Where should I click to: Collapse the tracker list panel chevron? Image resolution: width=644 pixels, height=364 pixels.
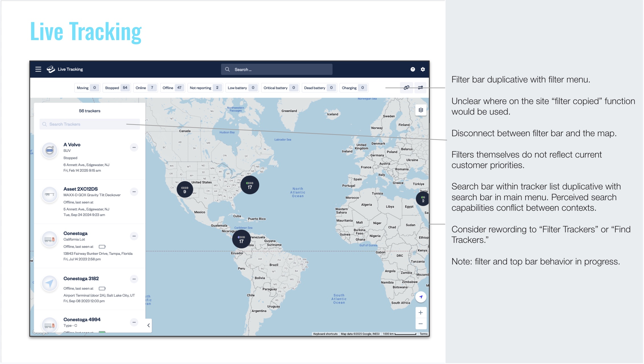pyautogui.click(x=149, y=325)
